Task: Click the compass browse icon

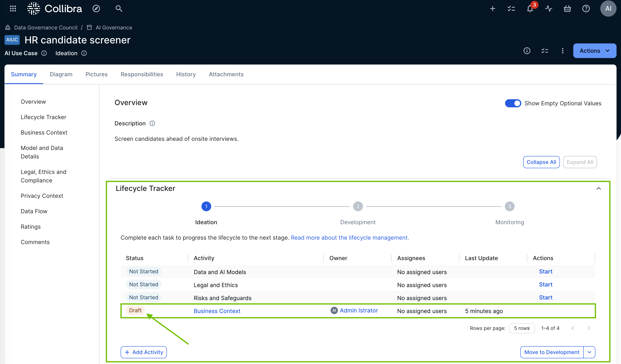Action: [x=96, y=9]
